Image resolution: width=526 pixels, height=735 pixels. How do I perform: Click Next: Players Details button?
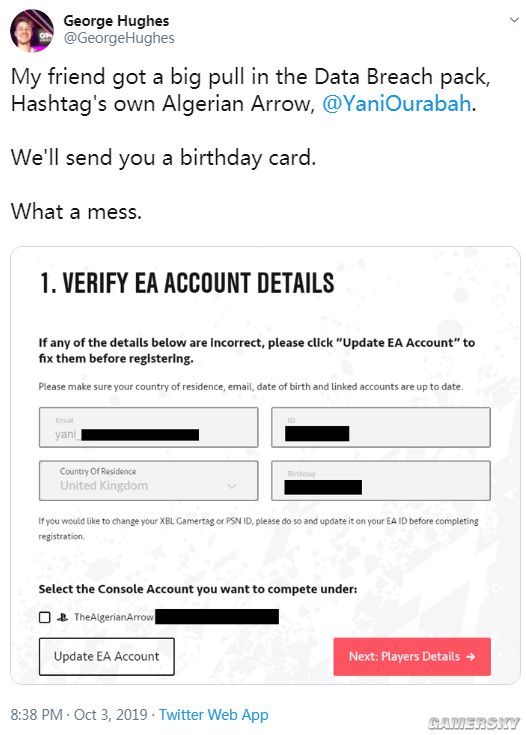point(412,656)
